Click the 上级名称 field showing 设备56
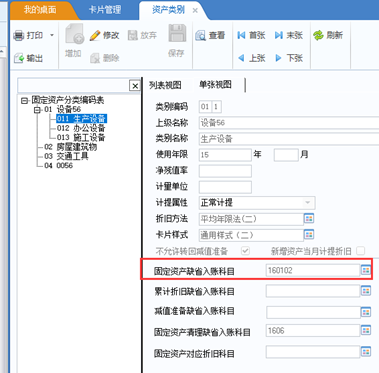Viewport: 379px width, 373px height. 289,123
